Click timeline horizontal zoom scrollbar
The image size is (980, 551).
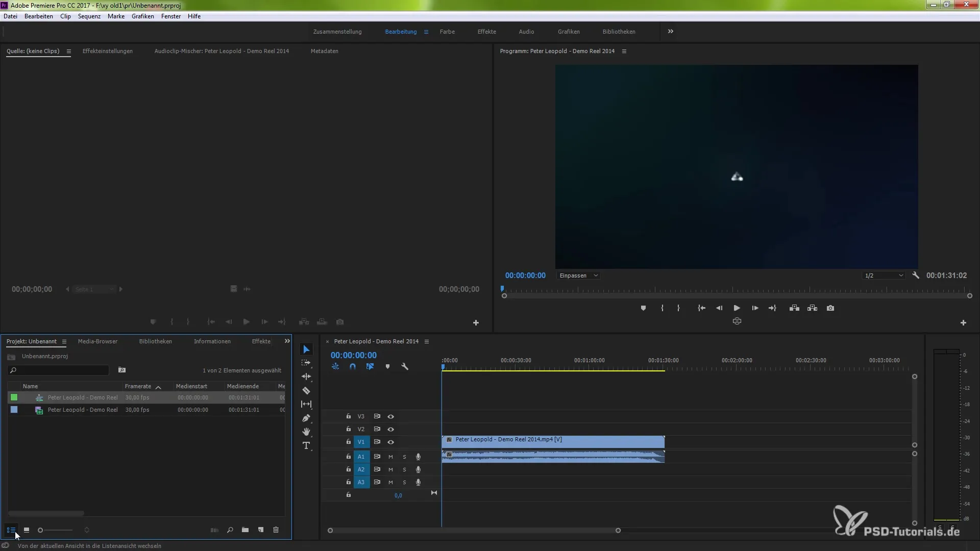point(474,531)
